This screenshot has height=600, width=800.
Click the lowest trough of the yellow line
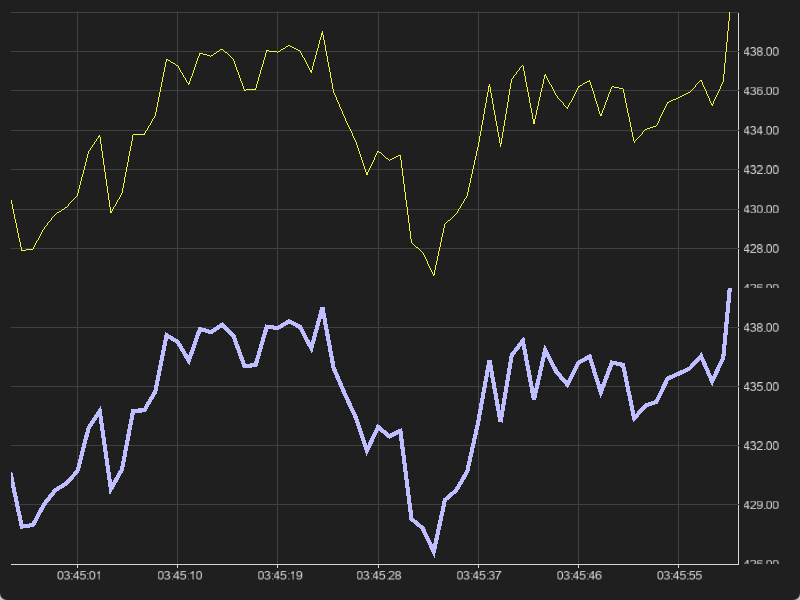(434, 274)
